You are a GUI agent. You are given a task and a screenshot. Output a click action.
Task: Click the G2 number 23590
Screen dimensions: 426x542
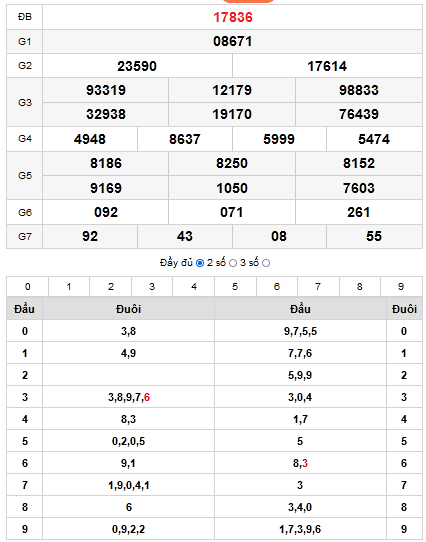pos(137,66)
